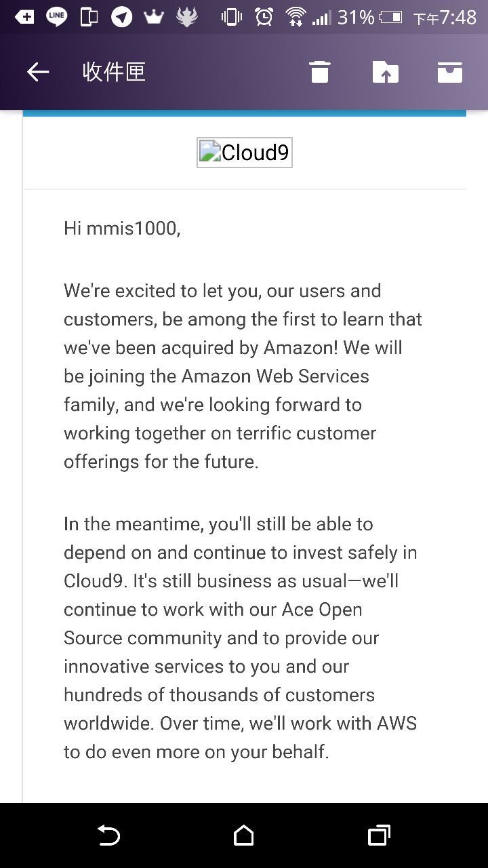Tap the LINE notification icon in status bar

coord(57,17)
